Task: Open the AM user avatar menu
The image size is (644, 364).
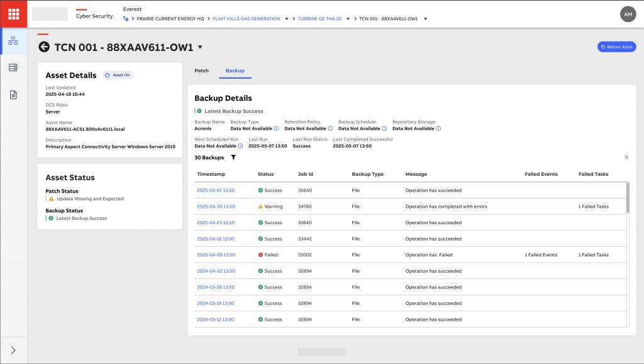Action: pos(628,14)
